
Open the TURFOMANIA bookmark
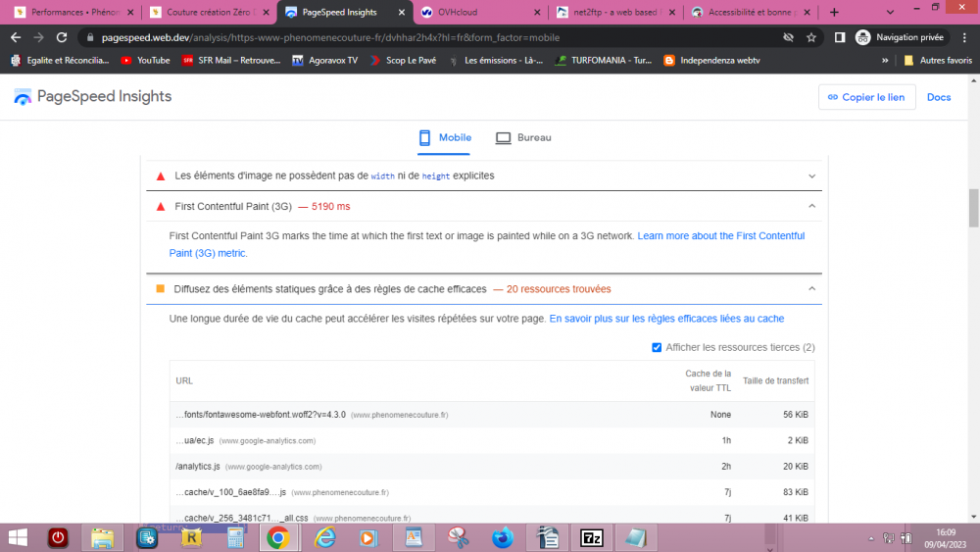pos(604,61)
